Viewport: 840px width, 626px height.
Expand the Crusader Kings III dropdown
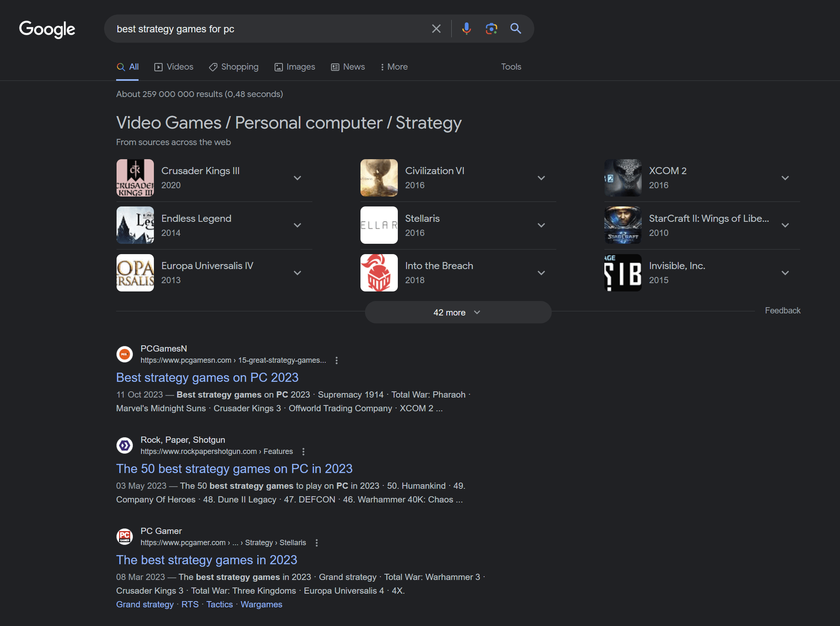click(297, 177)
